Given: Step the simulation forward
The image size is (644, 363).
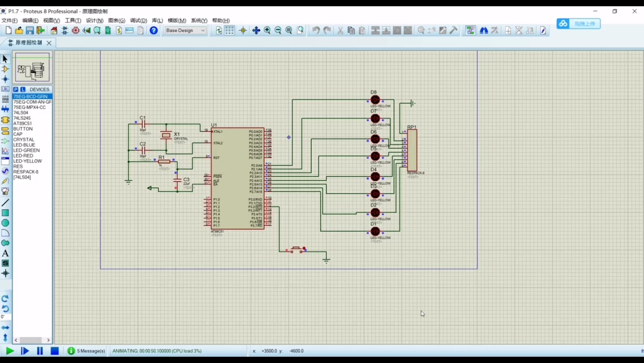Looking at the screenshot, I should point(25,351).
